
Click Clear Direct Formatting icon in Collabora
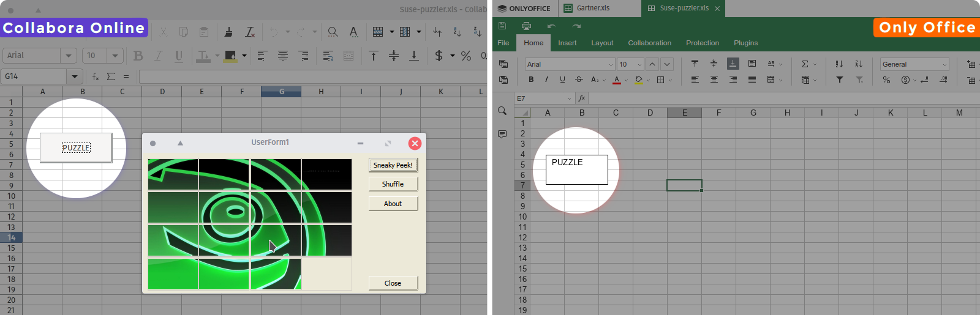tap(250, 32)
